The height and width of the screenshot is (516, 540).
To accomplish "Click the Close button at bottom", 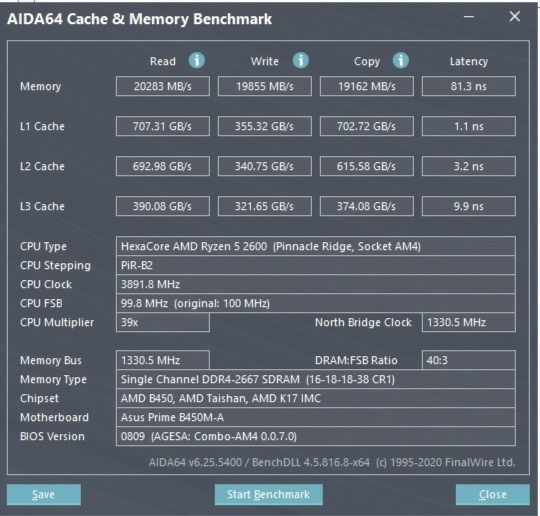I will tap(492, 494).
